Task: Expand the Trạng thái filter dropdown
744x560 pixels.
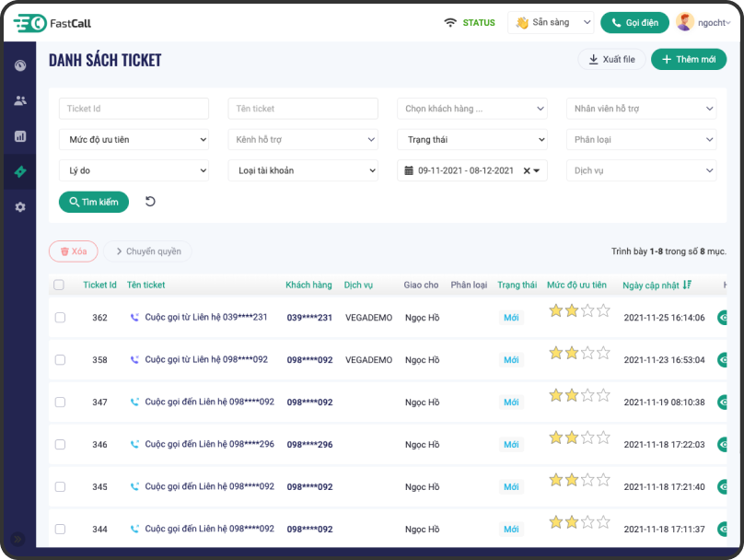Action: pyautogui.click(x=472, y=140)
